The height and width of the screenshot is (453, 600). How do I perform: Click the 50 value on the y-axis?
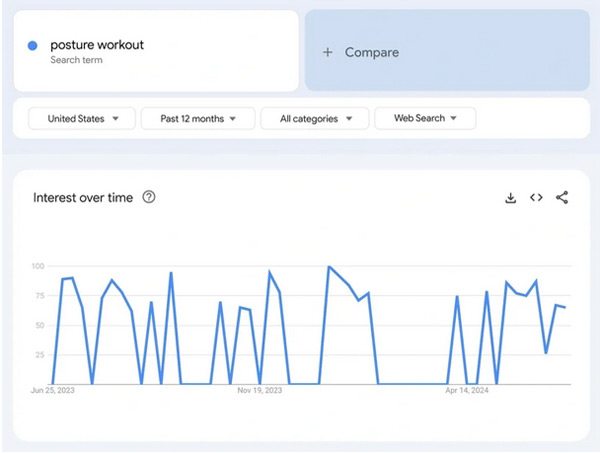pos(41,325)
